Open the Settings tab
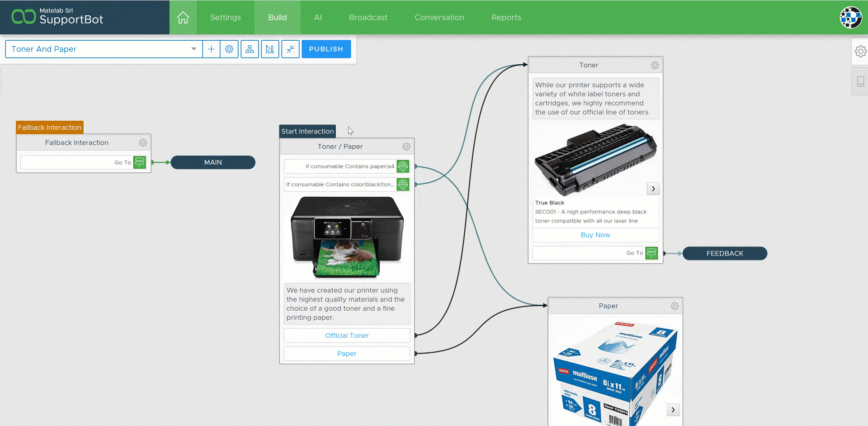 (226, 18)
